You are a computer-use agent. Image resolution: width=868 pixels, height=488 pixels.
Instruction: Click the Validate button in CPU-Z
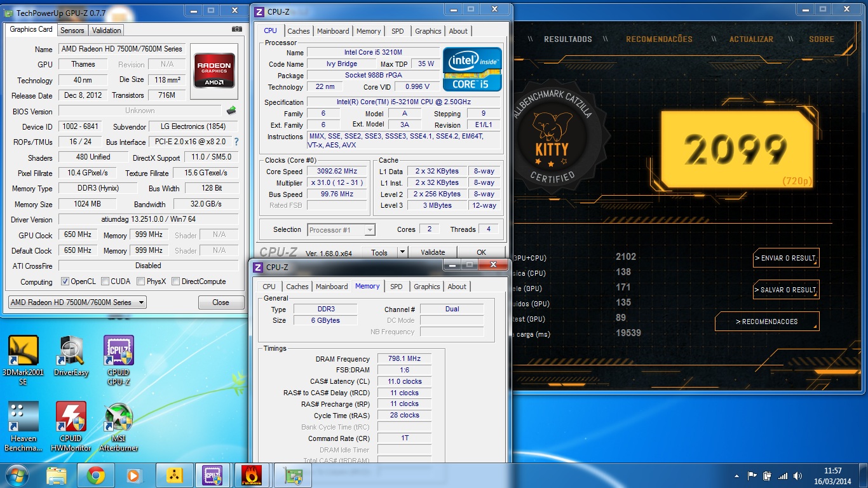pyautogui.click(x=433, y=252)
